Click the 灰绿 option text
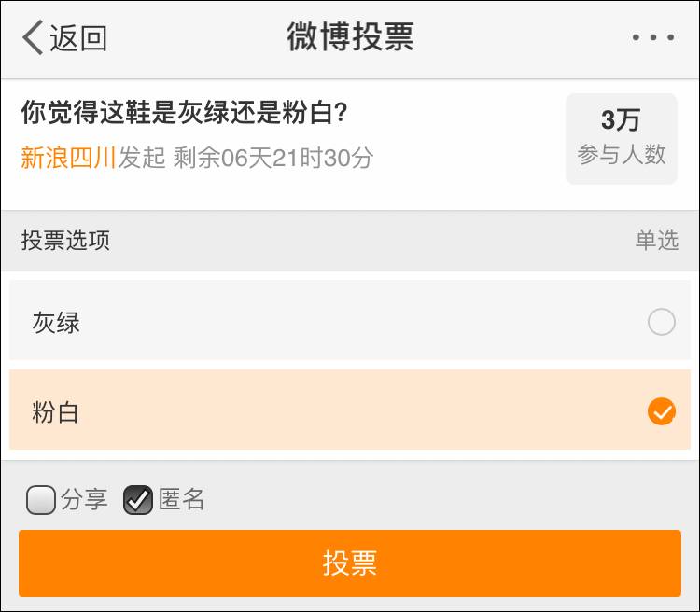700x612 pixels. 56,323
